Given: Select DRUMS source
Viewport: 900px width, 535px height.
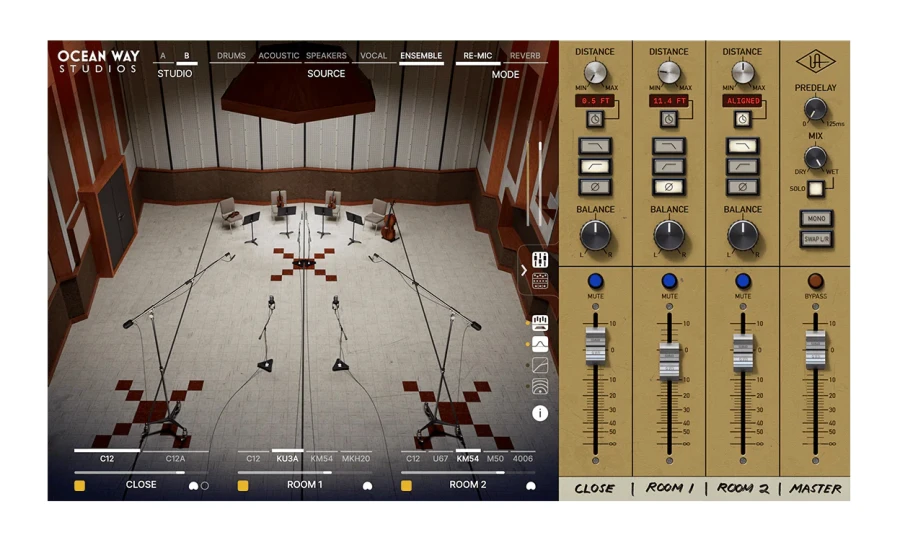Looking at the screenshot, I should pos(231,56).
